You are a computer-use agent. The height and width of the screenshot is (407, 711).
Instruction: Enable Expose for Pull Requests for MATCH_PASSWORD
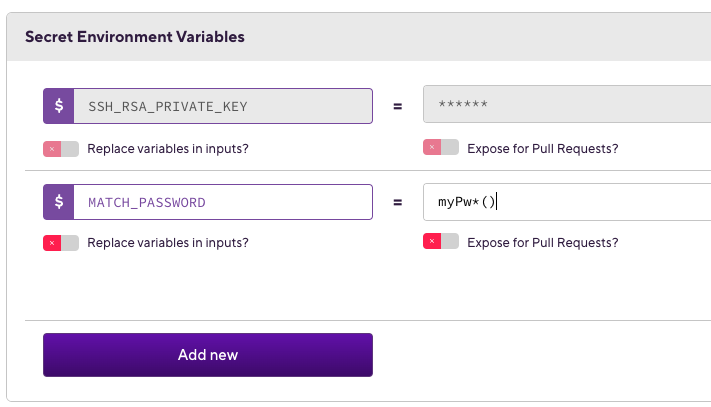point(441,242)
